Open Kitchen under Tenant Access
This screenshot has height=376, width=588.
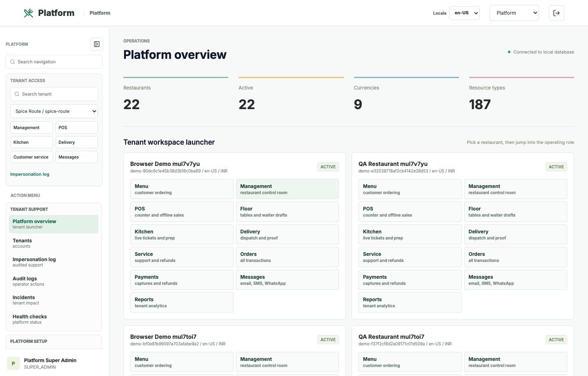31,142
